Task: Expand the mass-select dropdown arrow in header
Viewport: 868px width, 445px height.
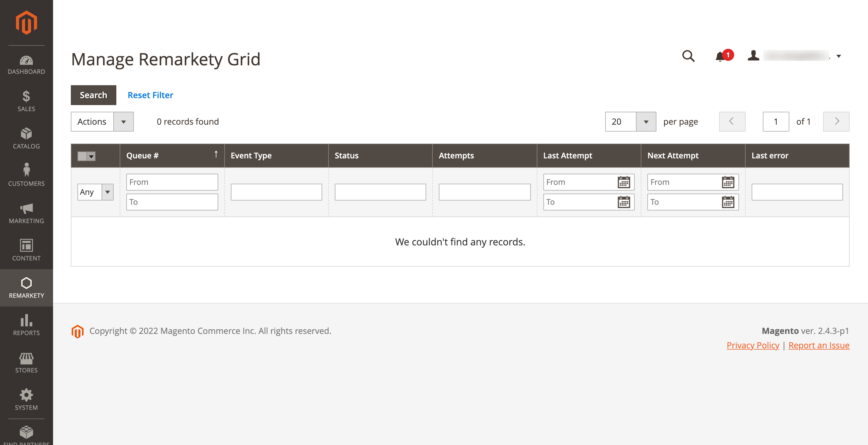Action: click(x=91, y=156)
